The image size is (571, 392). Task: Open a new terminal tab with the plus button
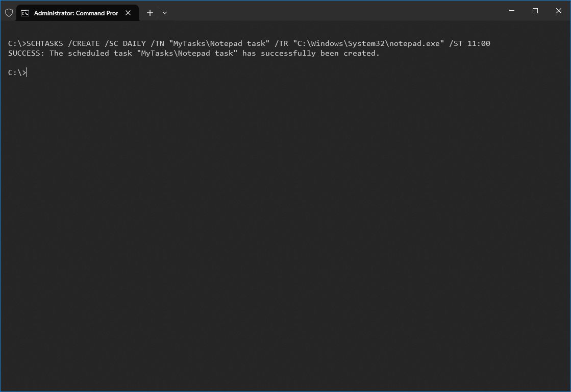click(x=150, y=12)
